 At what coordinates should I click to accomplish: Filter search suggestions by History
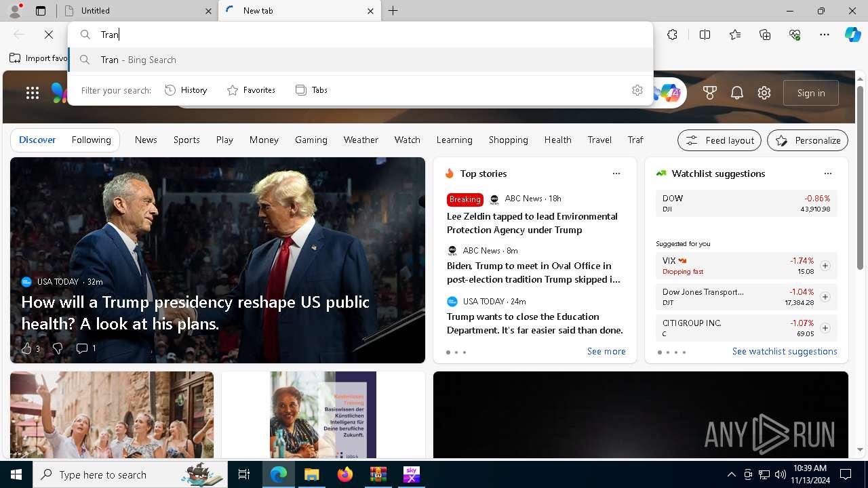point(186,90)
